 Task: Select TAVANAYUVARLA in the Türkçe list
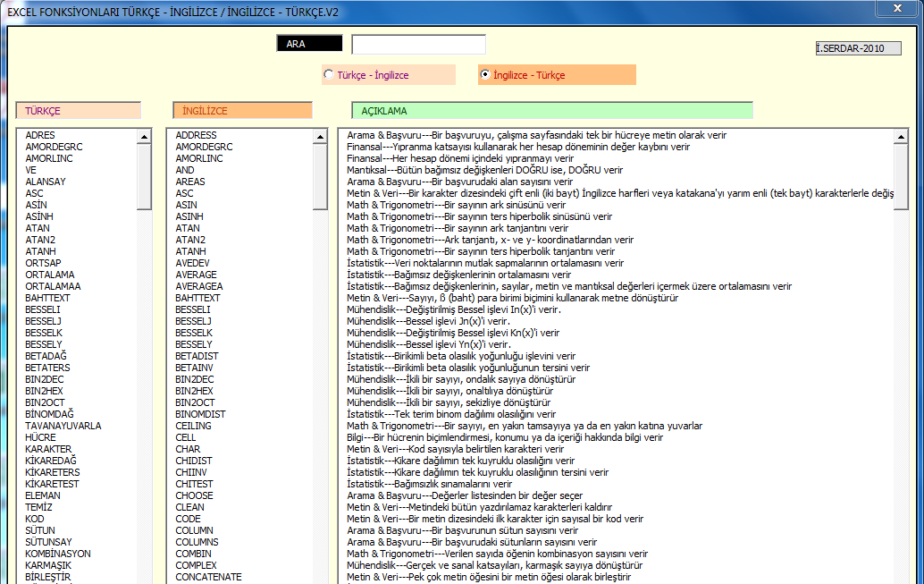point(63,426)
